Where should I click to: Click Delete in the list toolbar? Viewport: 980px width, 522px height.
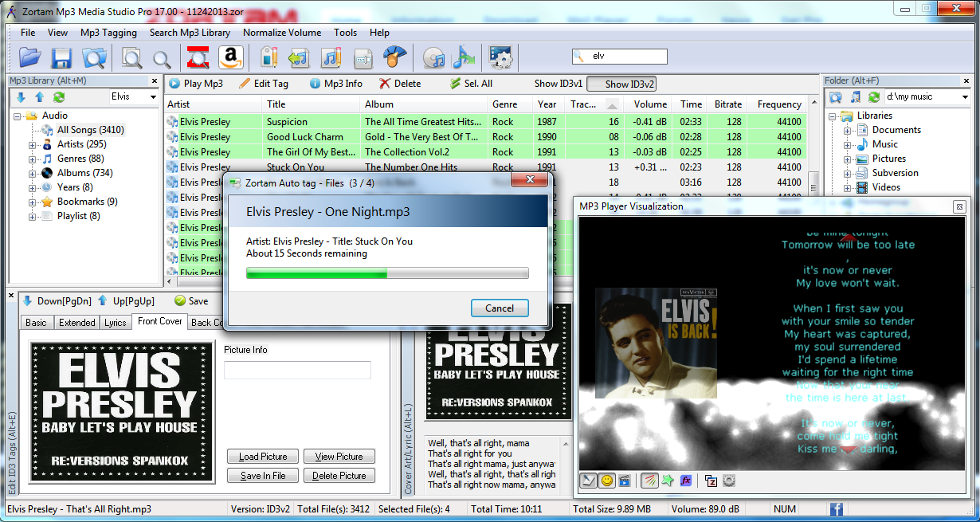(x=401, y=84)
